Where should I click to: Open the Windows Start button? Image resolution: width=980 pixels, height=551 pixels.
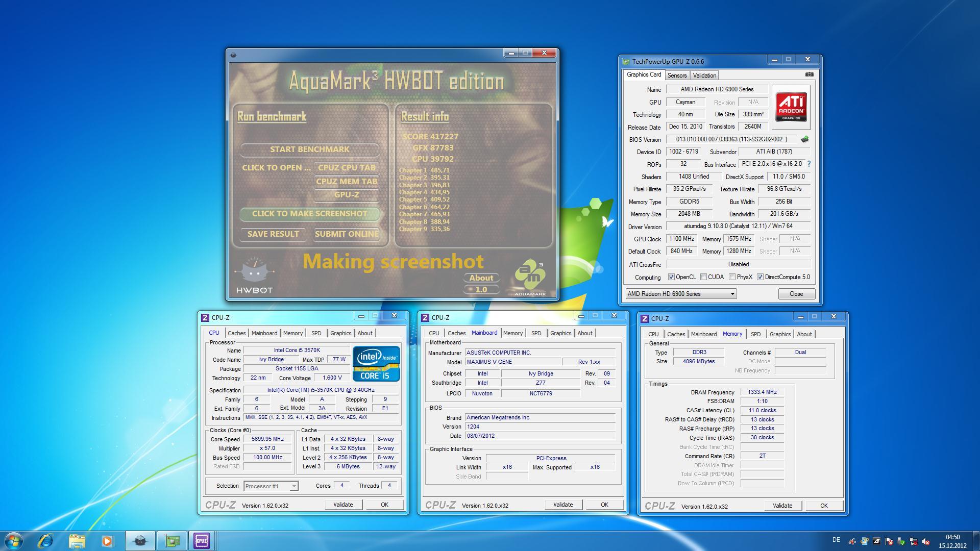[x=14, y=541]
